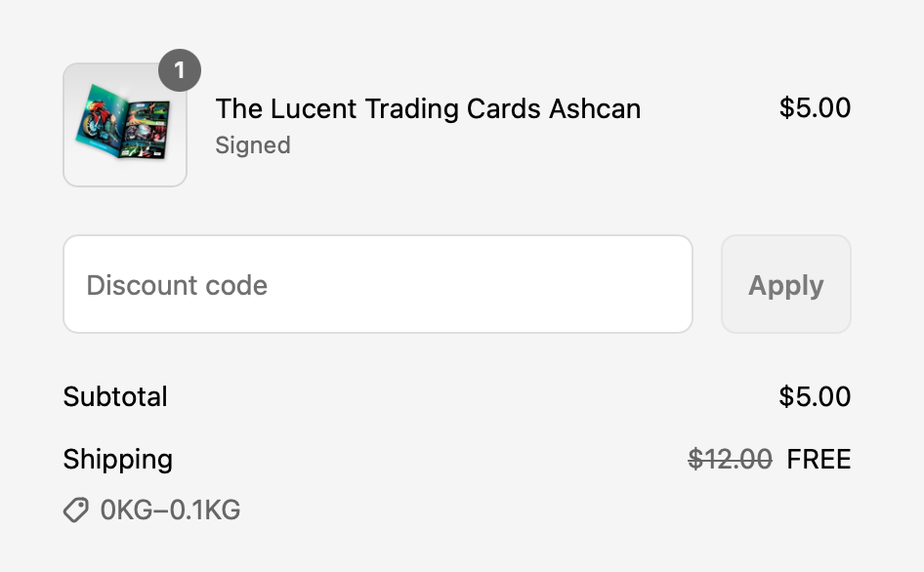Focus the Discount code input field
Image resolution: width=924 pixels, height=572 pixels.
(377, 284)
